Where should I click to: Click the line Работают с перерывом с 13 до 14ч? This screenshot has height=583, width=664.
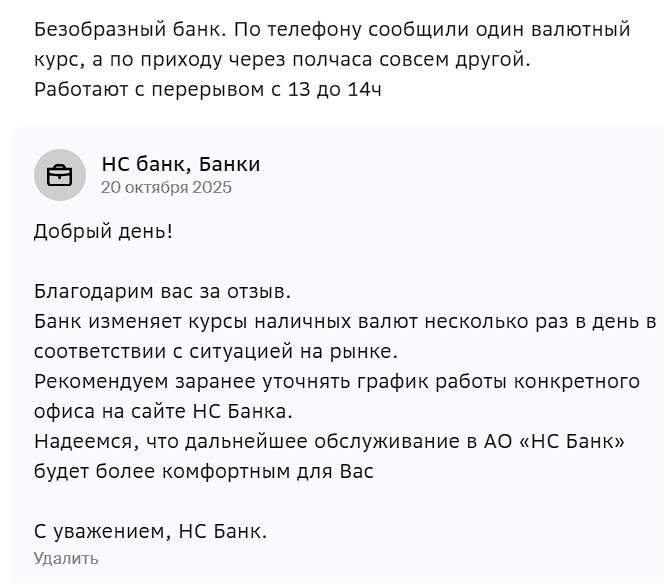[x=208, y=90]
